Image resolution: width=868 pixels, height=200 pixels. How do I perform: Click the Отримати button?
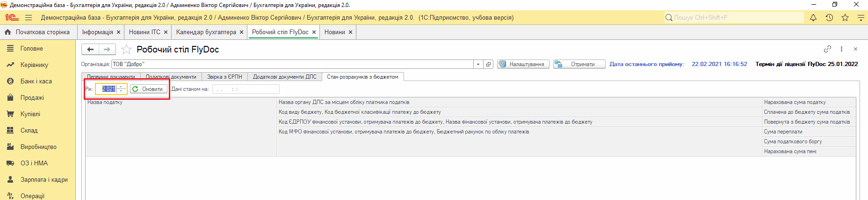pos(579,64)
